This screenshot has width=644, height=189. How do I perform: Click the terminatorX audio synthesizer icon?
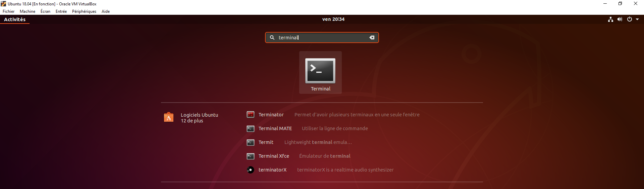coord(250,170)
